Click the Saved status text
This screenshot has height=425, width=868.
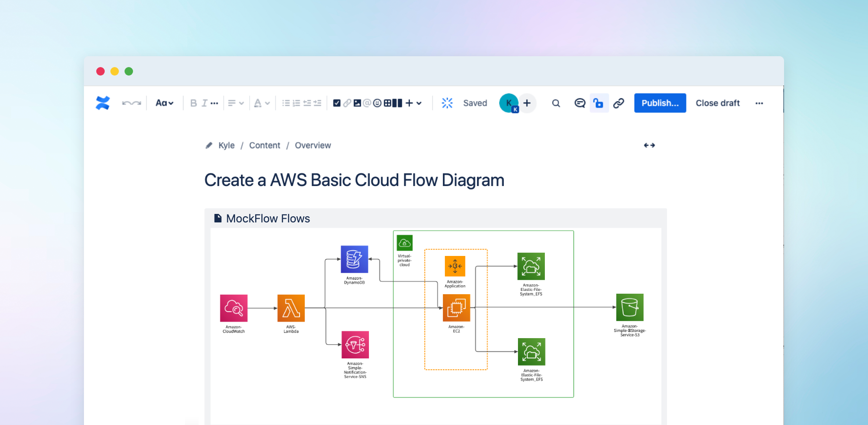click(x=475, y=103)
